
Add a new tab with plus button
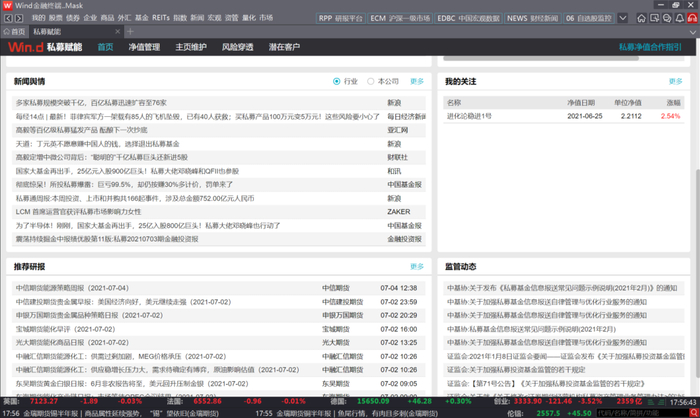tap(130, 31)
